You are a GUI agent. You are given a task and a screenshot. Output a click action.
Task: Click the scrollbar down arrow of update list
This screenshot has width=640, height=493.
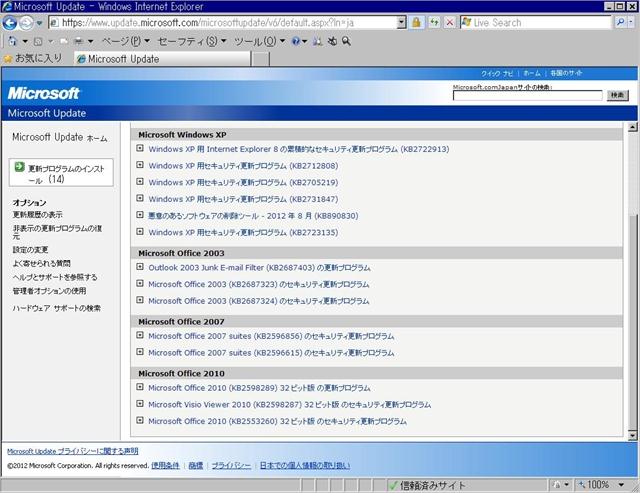click(632, 435)
